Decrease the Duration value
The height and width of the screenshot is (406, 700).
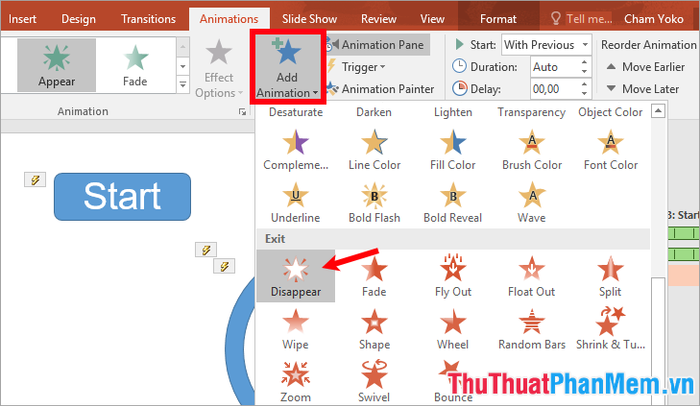tap(584, 71)
